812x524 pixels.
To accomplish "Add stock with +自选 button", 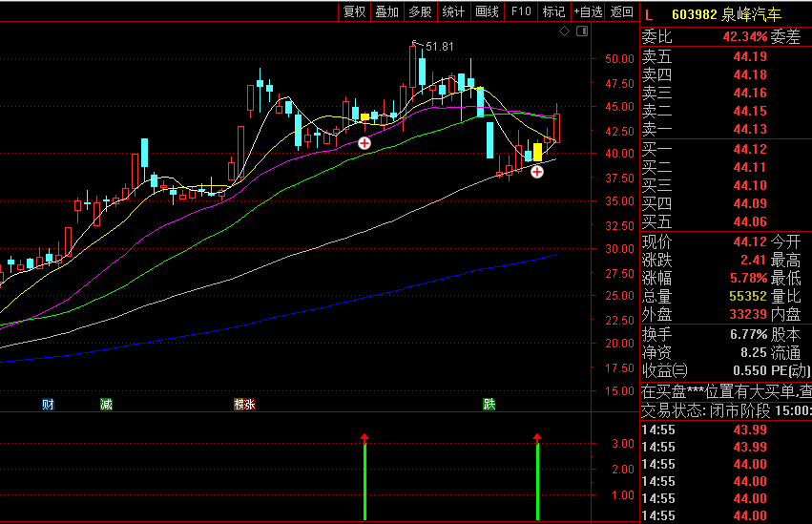I will click(588, 11).
